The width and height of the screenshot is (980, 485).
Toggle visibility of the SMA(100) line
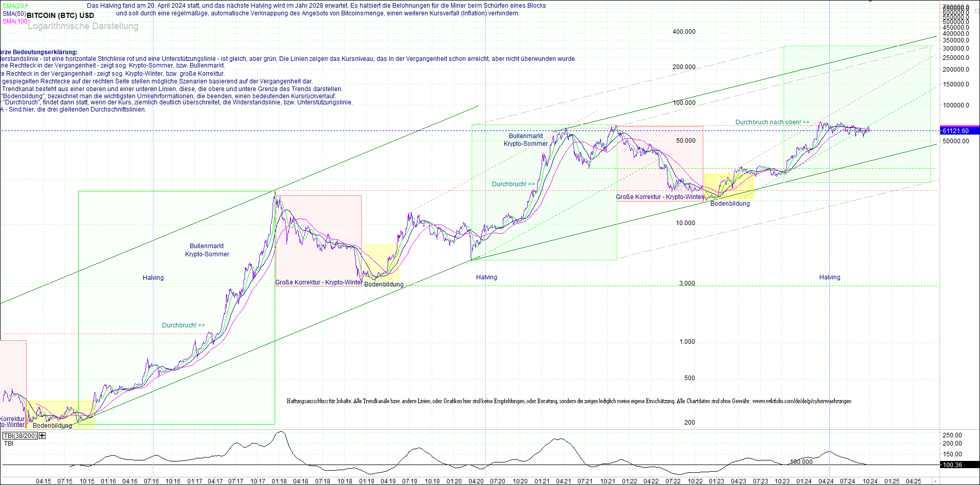coord(14,21)
